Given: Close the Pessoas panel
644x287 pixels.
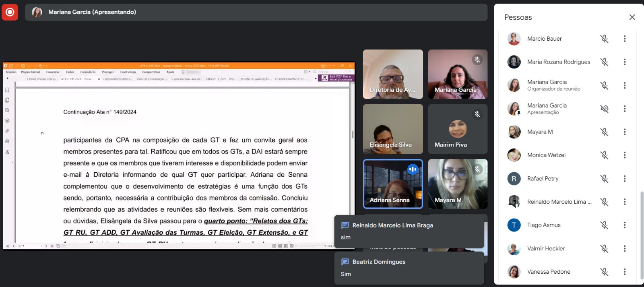Looking at the screenshot, I should [x=632, y=17].
